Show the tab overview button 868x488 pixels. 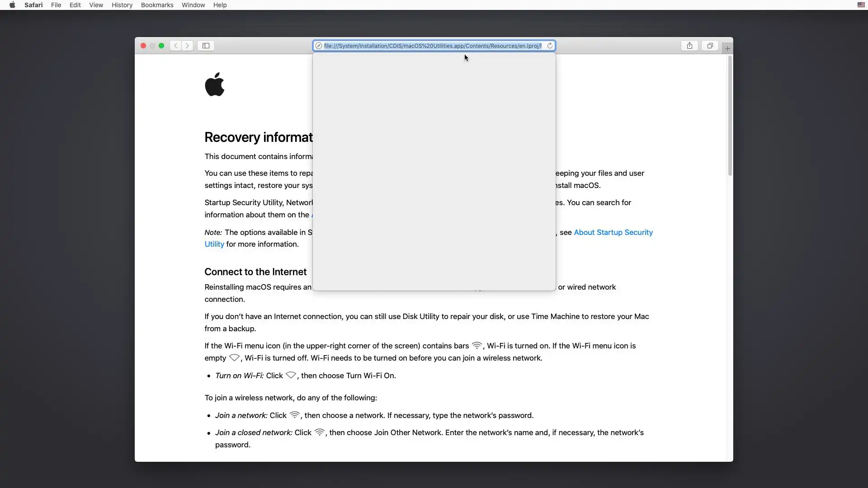(710, 46)
